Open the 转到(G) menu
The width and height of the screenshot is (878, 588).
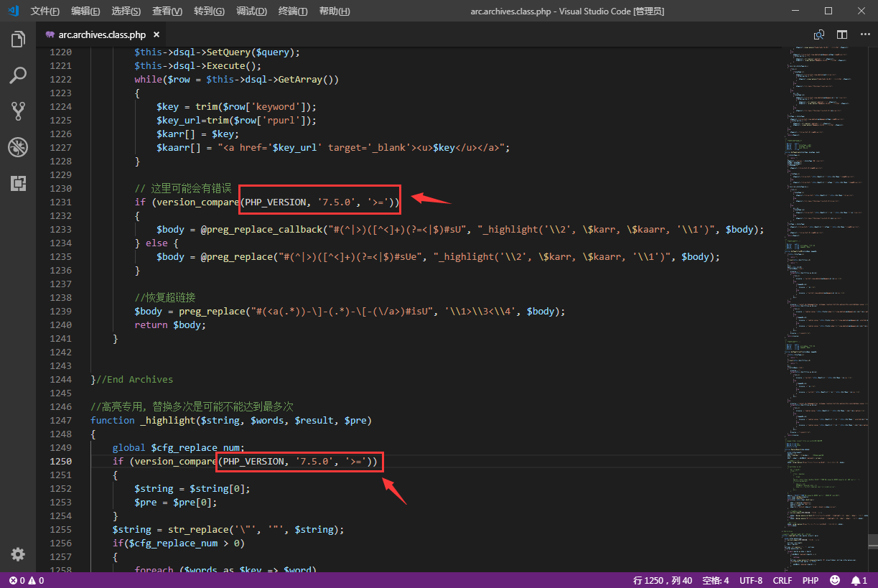[x=209, y=11]
